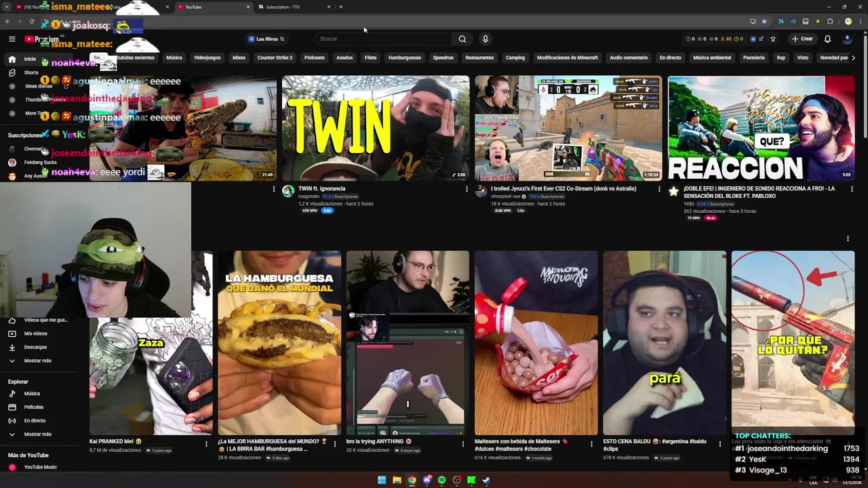The height and width of the screenshot is (488, 868).
Task: Open options for Kai PRANKED Me! short
Action: (x=206, y=444)
